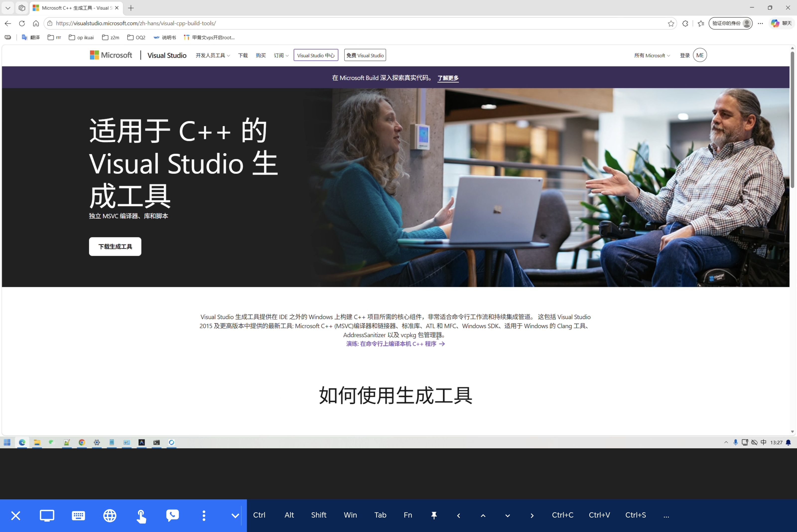Click the remote toolbar monitor display icon

(47, 515)
